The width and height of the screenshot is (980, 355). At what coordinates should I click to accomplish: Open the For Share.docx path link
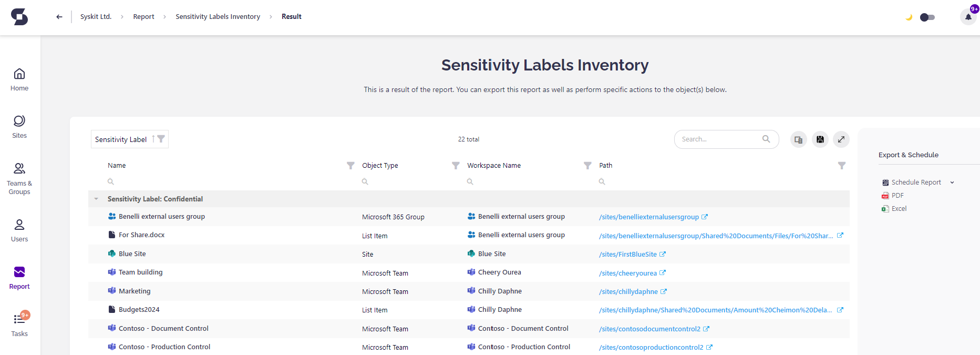coord(716,236)
